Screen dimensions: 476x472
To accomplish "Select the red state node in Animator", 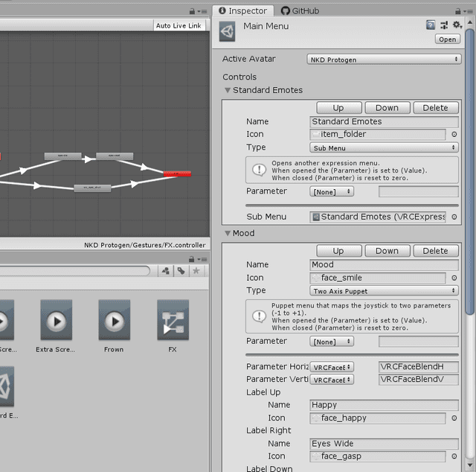I will click(x=177, y=174).
